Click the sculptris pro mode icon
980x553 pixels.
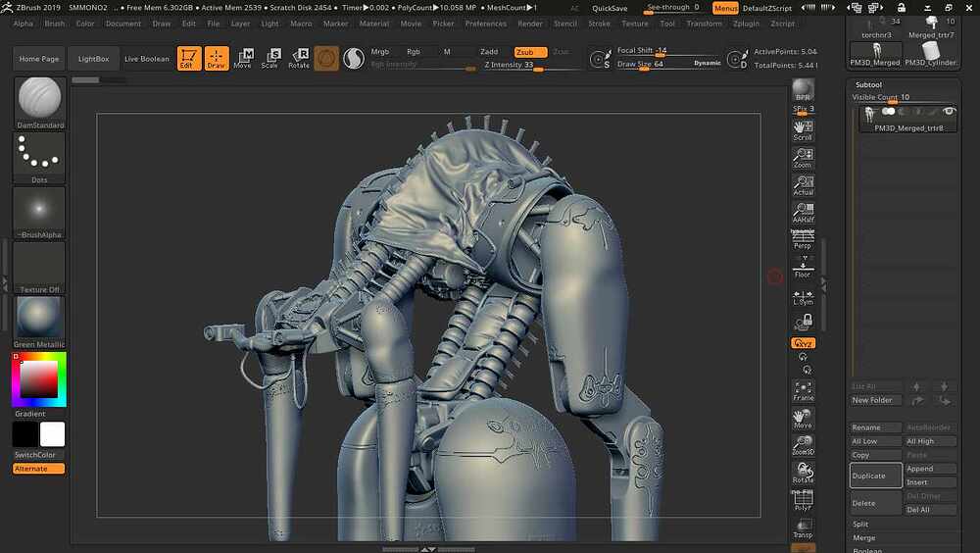tap(354, 59)
